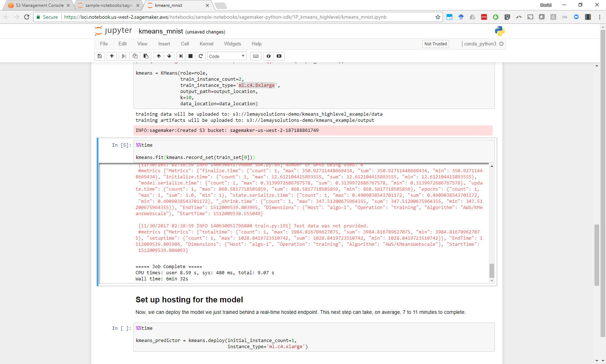Image resolution: width=606 pixels, height=364 pixels.
Task: Click the output area scrollbar thumb
Action: point(492,271)
